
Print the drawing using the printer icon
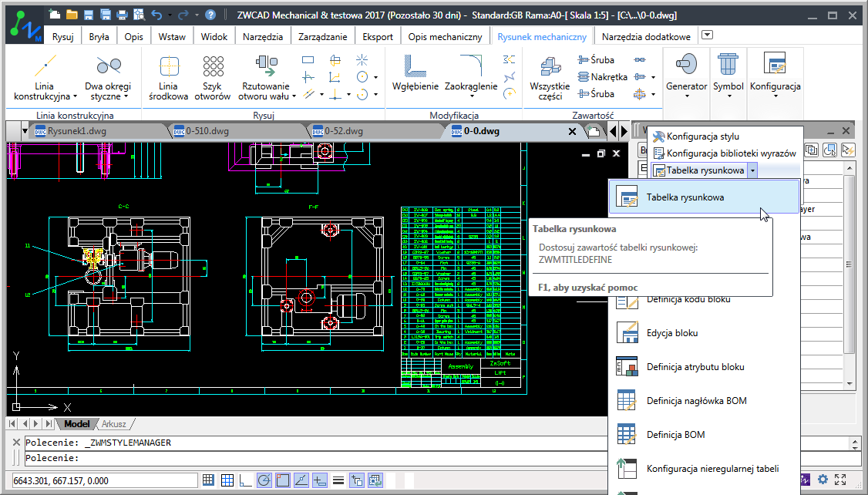pyautogui.click(x=123, y=15)
